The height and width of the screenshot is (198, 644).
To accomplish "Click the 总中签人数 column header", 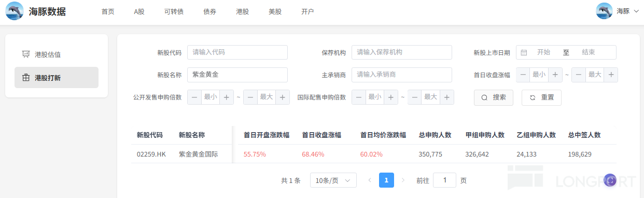I will click(x=584, y=135).
